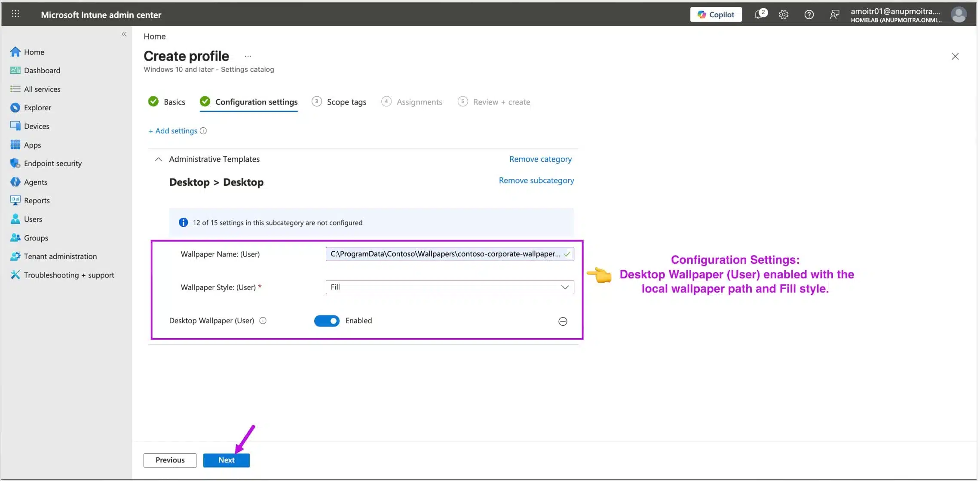Switch to the Basics step
The height and width of the screenshot is (481, 980).
coord(166,102)
